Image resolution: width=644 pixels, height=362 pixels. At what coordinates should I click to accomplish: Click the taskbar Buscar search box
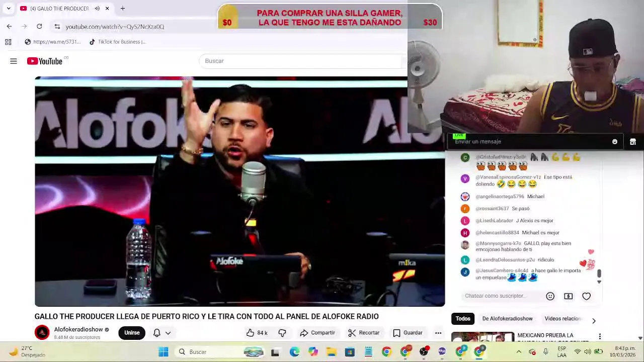(x=220, y=352)
